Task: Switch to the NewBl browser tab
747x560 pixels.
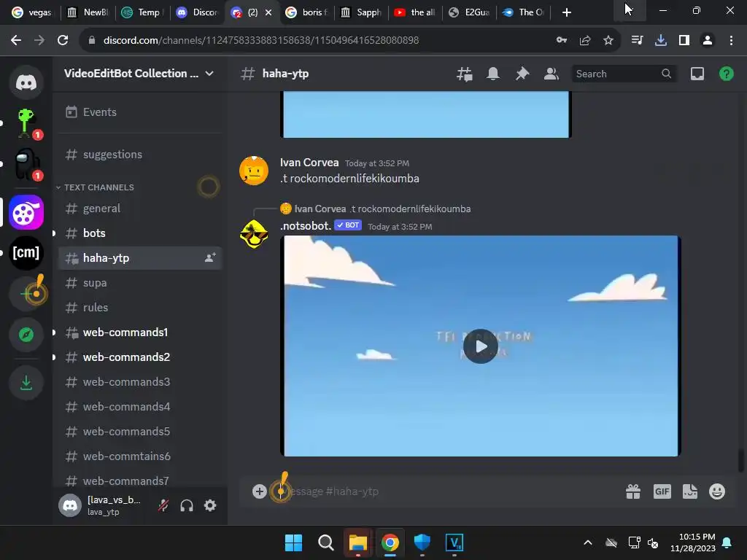Action: [88, 12]
